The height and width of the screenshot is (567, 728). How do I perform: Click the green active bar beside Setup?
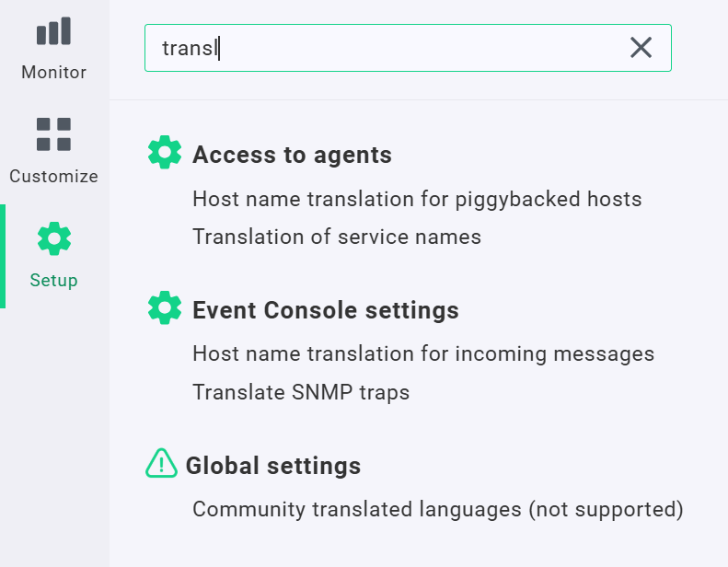pyautogui.click(x=3, y=256)
